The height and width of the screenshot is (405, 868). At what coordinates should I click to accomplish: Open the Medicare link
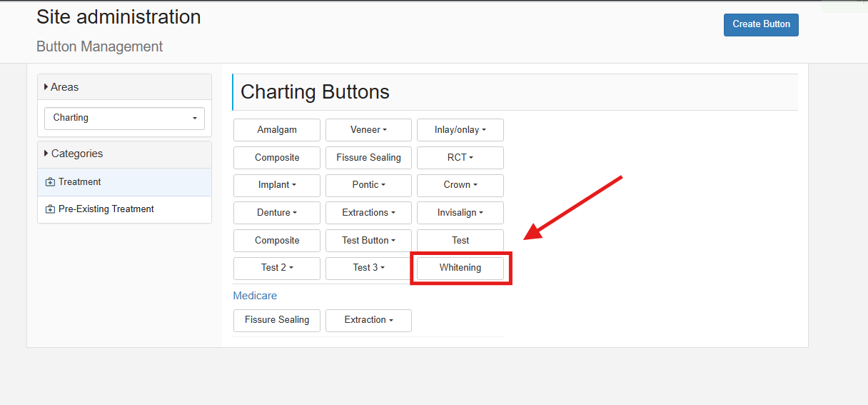[255, 296]
